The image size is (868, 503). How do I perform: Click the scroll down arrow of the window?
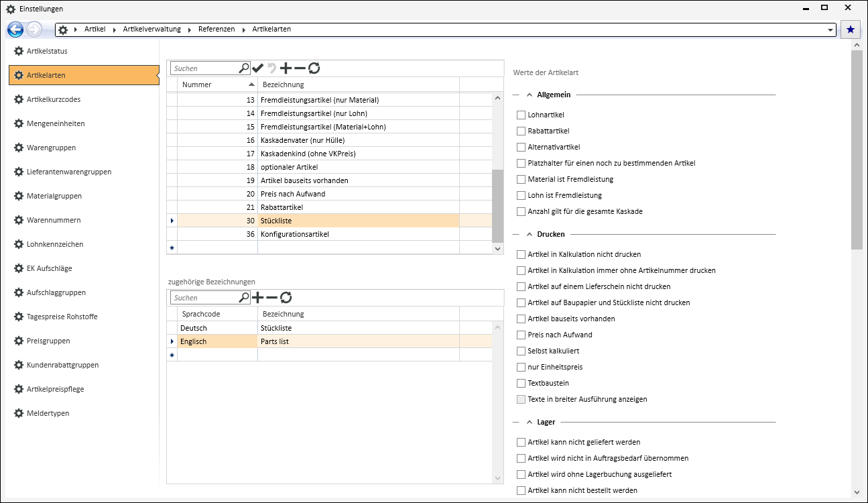click(x=856, y=492)
